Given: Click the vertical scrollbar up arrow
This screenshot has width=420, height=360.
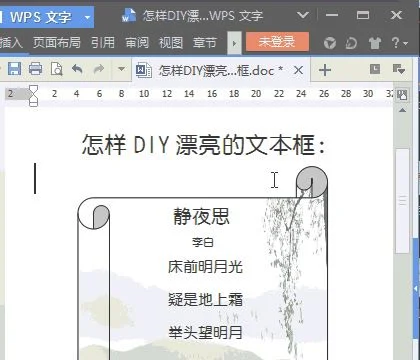Looking at the screenshot, I should click(403, 110).
